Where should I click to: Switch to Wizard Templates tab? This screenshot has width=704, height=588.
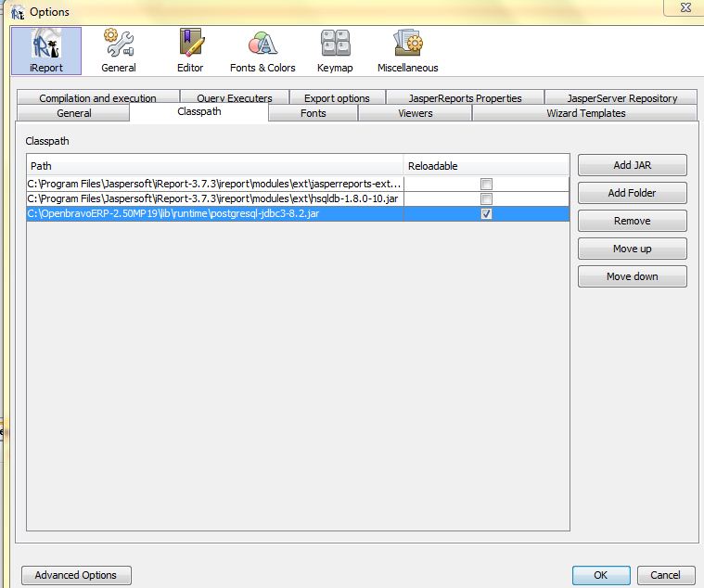coord(585,112)
